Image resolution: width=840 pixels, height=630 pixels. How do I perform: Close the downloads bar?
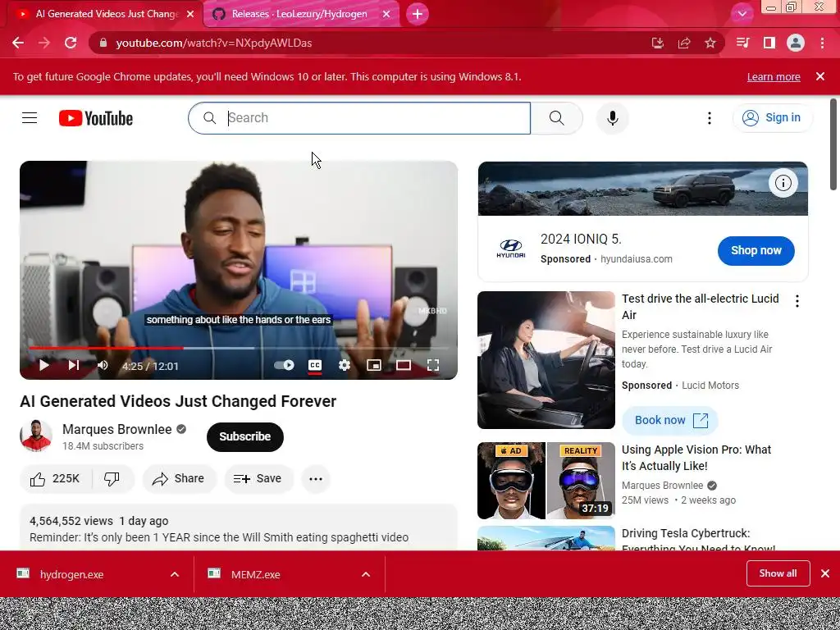coord(825,573)
